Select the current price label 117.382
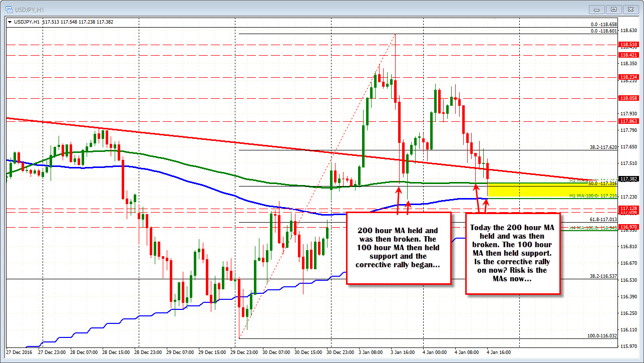 [x=628, y=178]
